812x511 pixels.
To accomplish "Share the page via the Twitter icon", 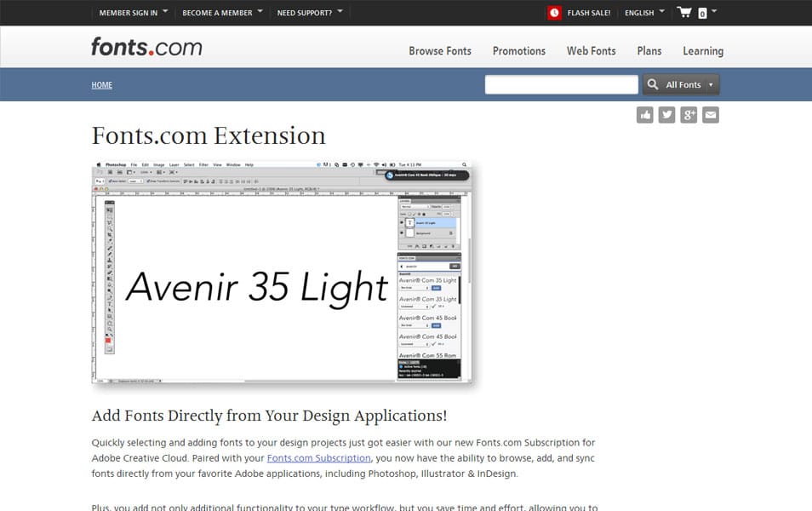I will point(666,113).
